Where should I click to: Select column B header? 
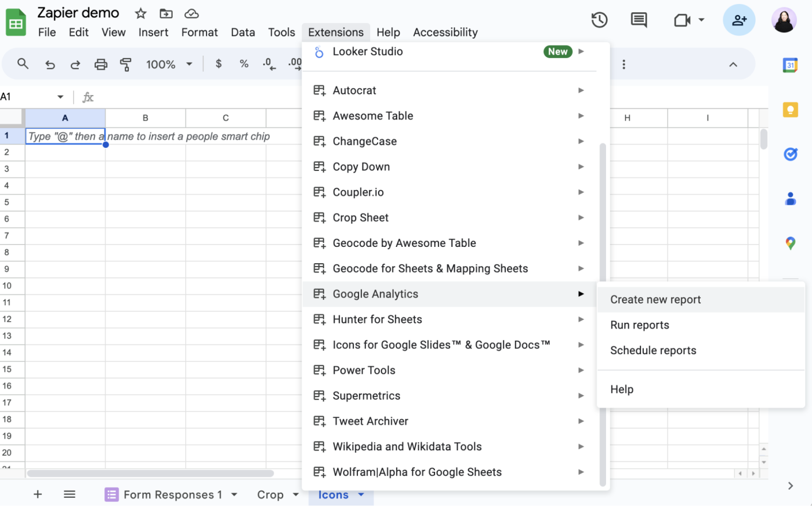pyautogui.click(x=146, y=118)
